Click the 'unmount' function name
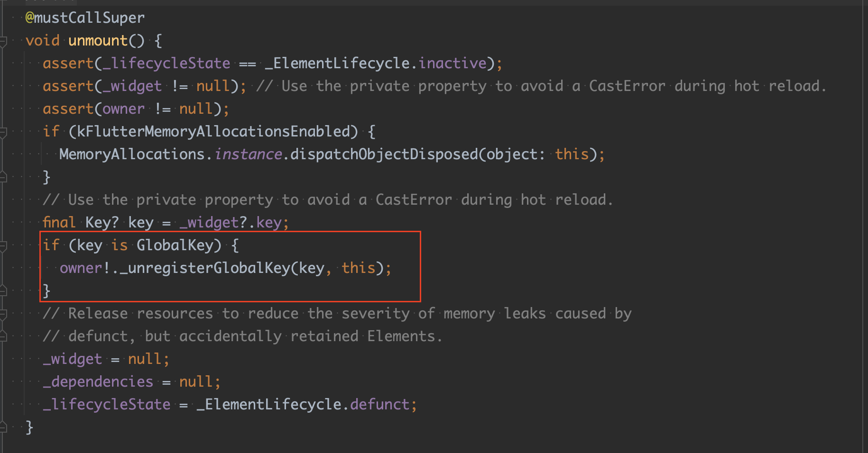 98,41
